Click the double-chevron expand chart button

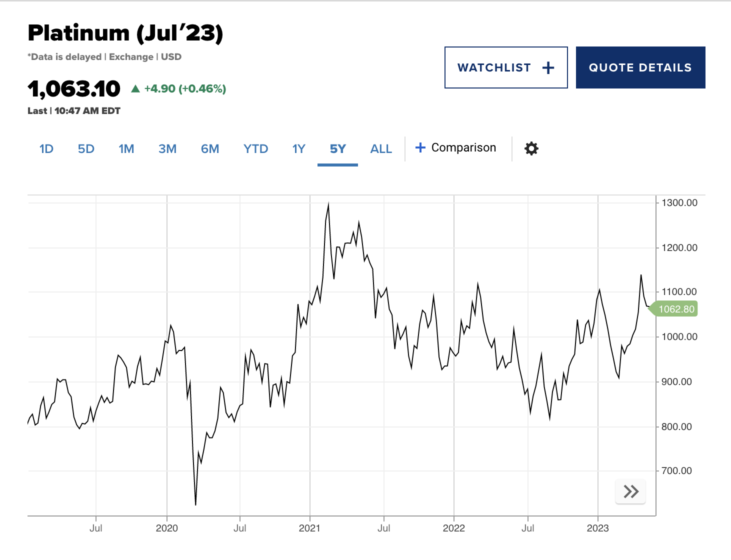click(x=630, y=491)
